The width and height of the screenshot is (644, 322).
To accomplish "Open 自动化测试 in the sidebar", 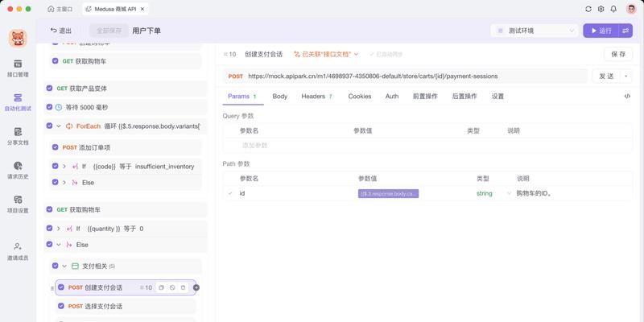I will [18, 102].
